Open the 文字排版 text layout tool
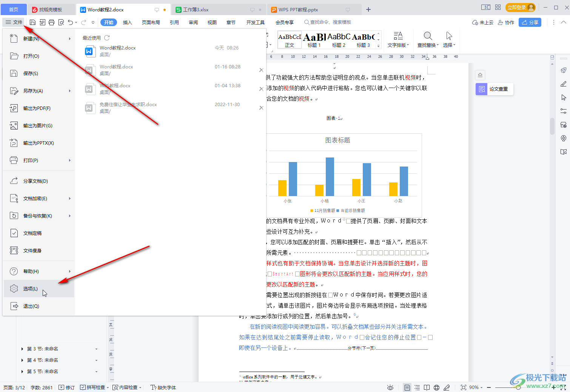This screenshot has width=570, height=392. pyautogui.click(x=398, y=40)
